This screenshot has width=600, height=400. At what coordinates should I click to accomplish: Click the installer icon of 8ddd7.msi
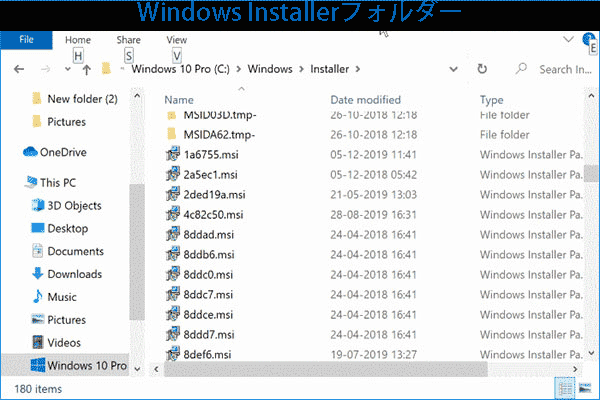tap(173, 334)
